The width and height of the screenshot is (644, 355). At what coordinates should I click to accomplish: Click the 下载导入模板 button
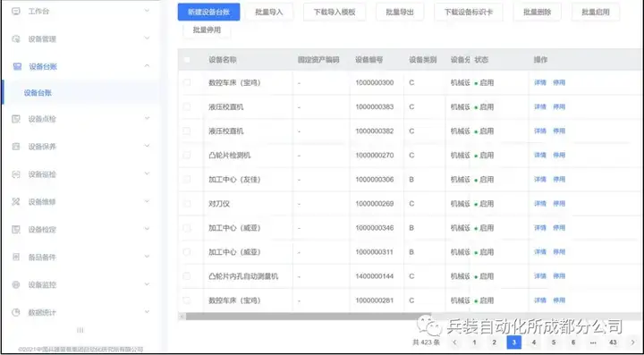[x=335, y=12]
